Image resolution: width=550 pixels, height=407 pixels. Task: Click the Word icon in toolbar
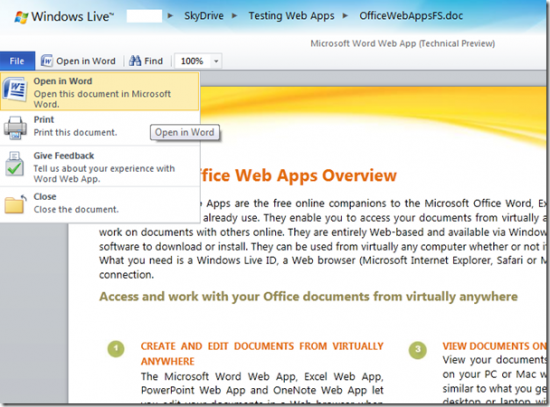(47, 61)
